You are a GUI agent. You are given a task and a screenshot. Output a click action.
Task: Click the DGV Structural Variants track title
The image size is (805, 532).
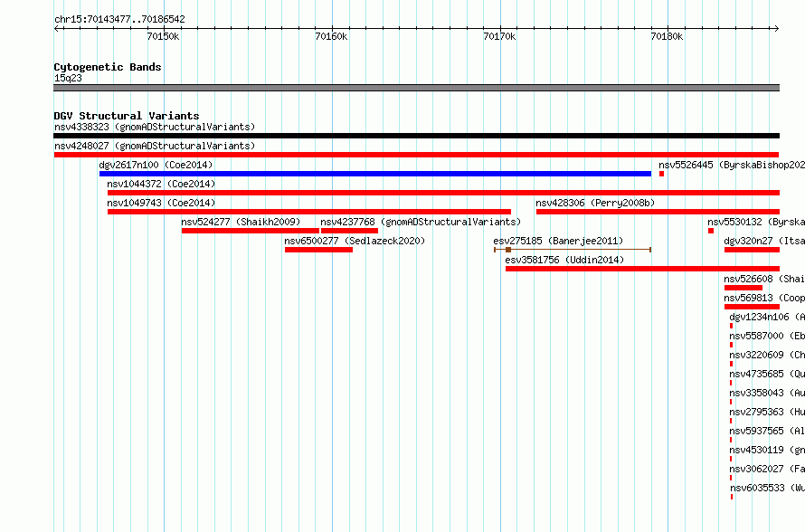click(x=127, y=116)
